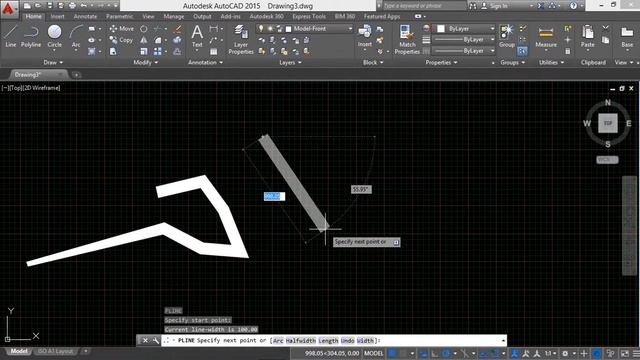
Task: Click the Table icon in Annotation panel
Action: (x=213, y=51)
